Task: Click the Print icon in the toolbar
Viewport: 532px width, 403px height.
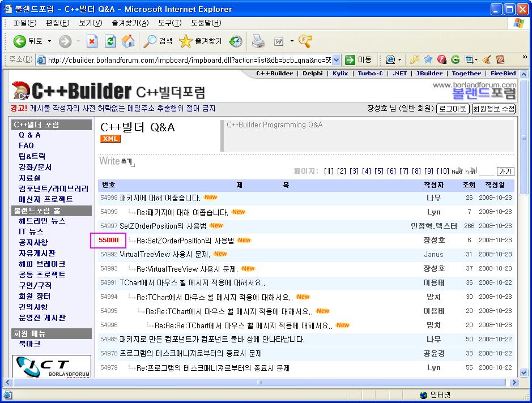Action: tap(258, 41)
